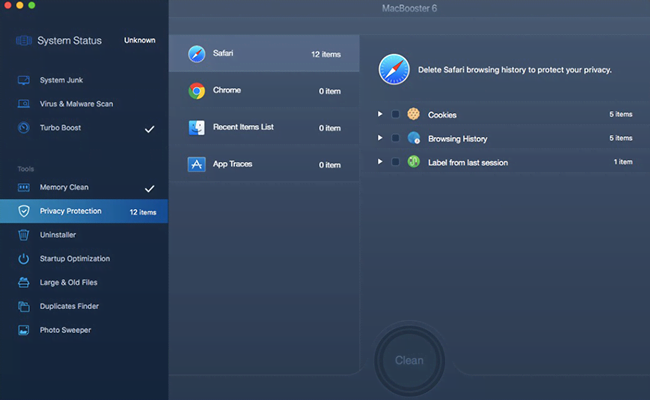Select the App Traces row
Viewport: 650px width, 400px height.
tap(264, 164)
